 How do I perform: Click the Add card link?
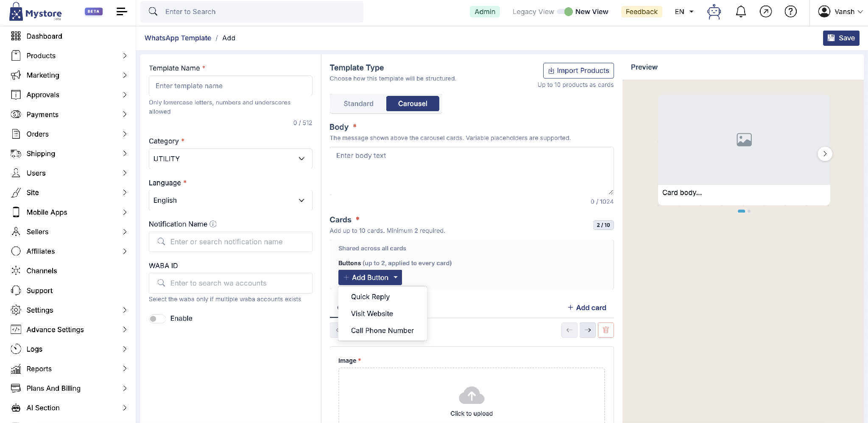[587, 308]
